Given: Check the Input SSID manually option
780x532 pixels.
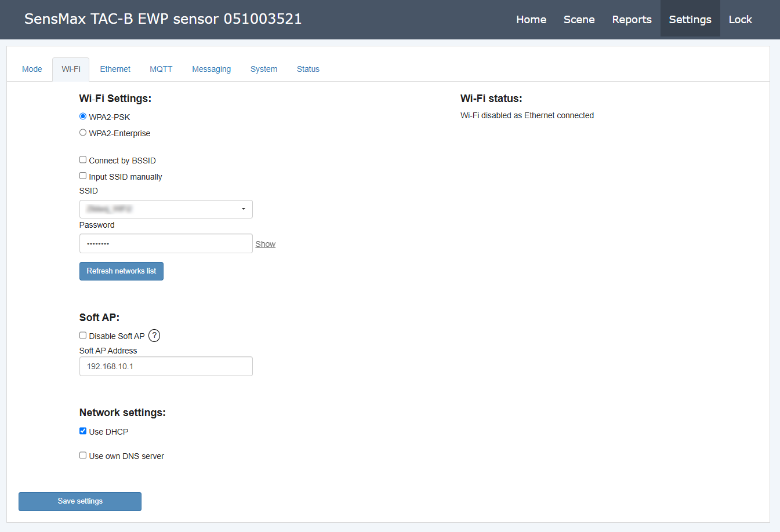Looking at the screenshot, I should (x=83, y=176).
